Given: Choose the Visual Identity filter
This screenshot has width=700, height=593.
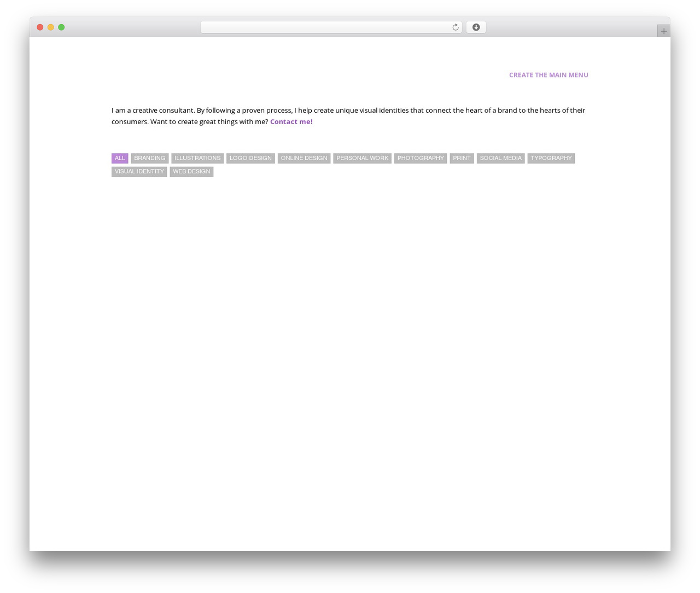Looking at the screenshot, I should (139, 172).
